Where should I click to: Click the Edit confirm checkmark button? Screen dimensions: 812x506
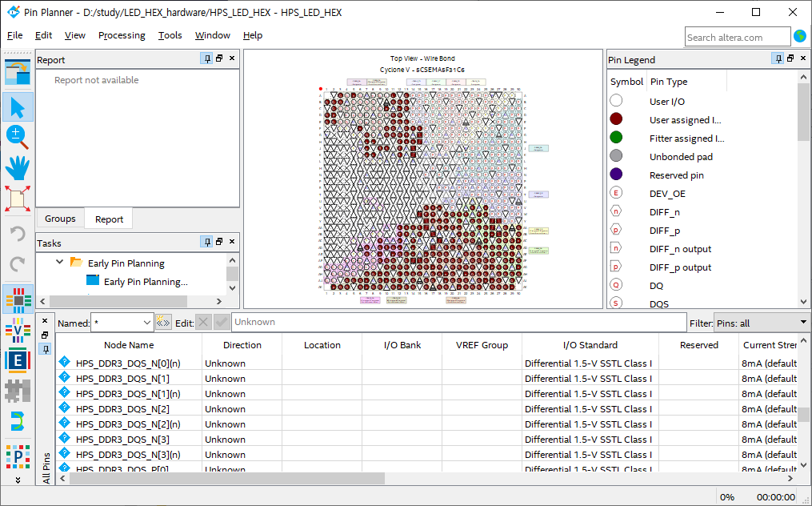coord(222,323)
